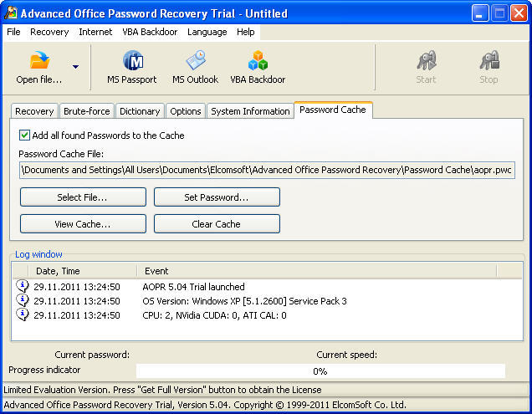The height and width of the screenshot is (414, 532).
Task: Uncheck Add all found Passwords to the Cache
Action: pos(24,135)
